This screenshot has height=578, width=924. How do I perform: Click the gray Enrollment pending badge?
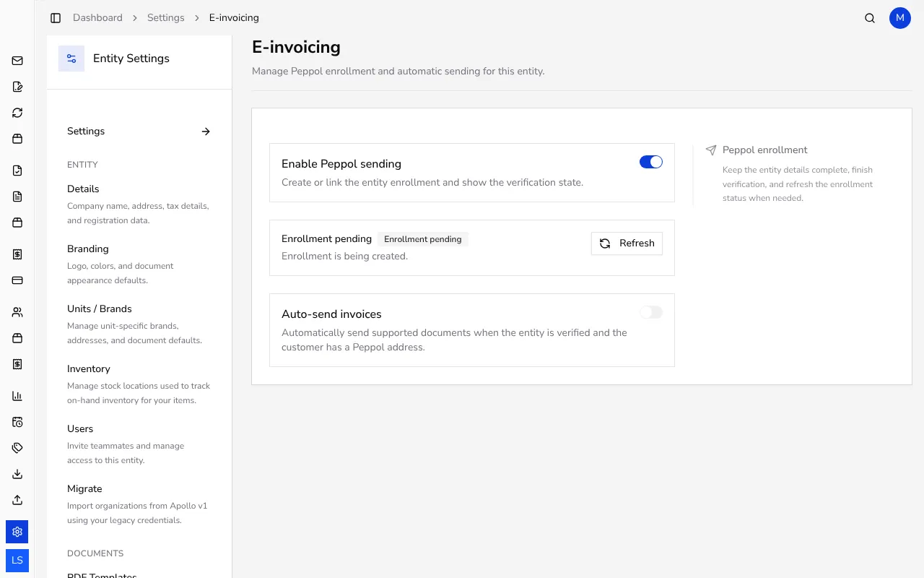tap(423, 239)
